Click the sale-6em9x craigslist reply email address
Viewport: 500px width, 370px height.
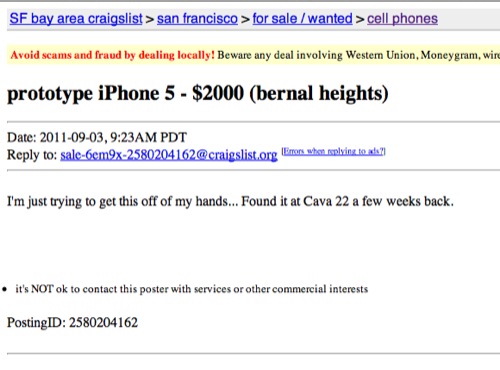point(169,155)
